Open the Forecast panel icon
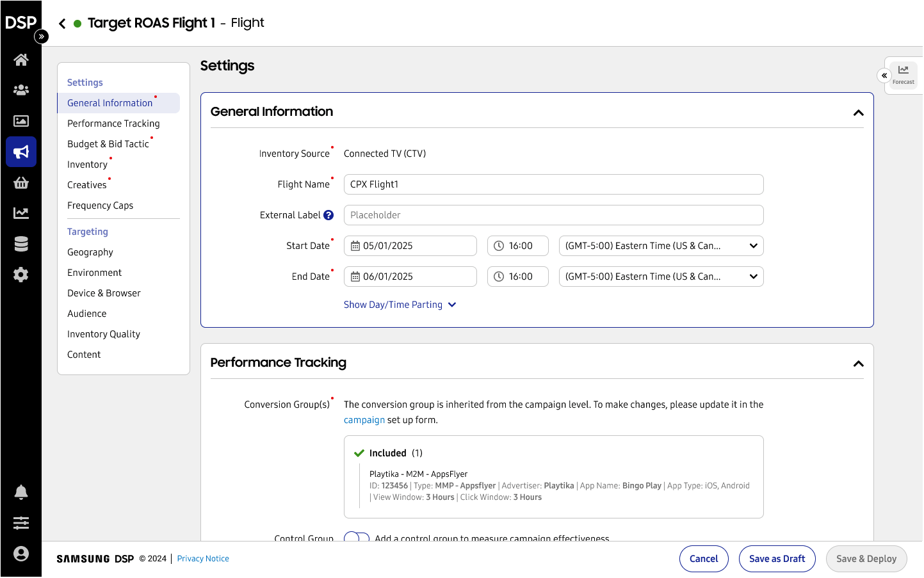The height and width of the screenshot is (578, 924). pyautogui.click(x=903, y=74)
